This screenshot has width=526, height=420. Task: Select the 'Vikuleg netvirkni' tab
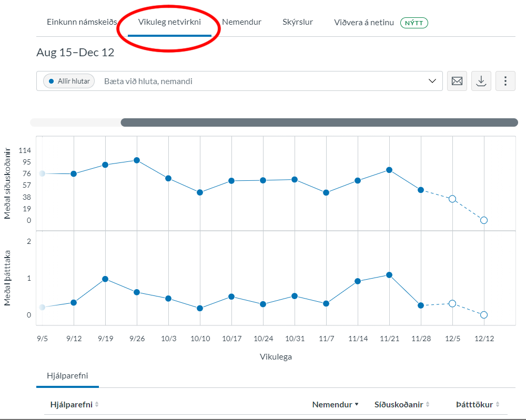click(x=169, y=22)
